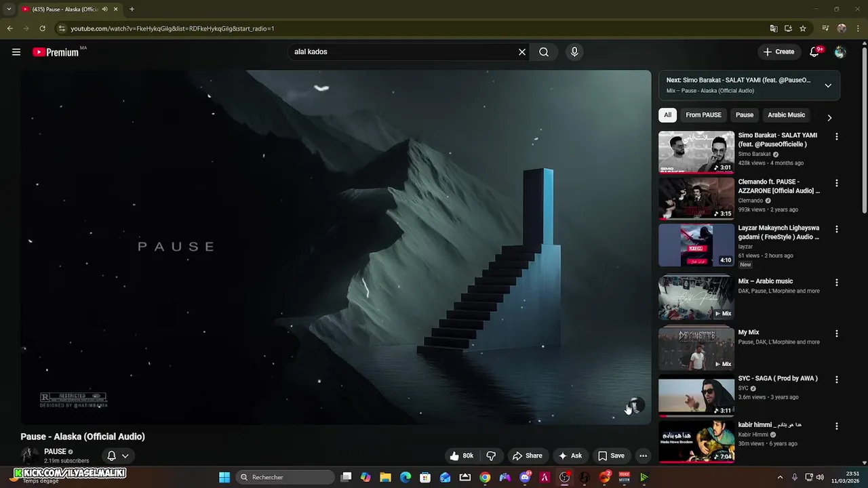Open the Windows Start menu
This screenshot has height=488, width=868.
point(224,477)
